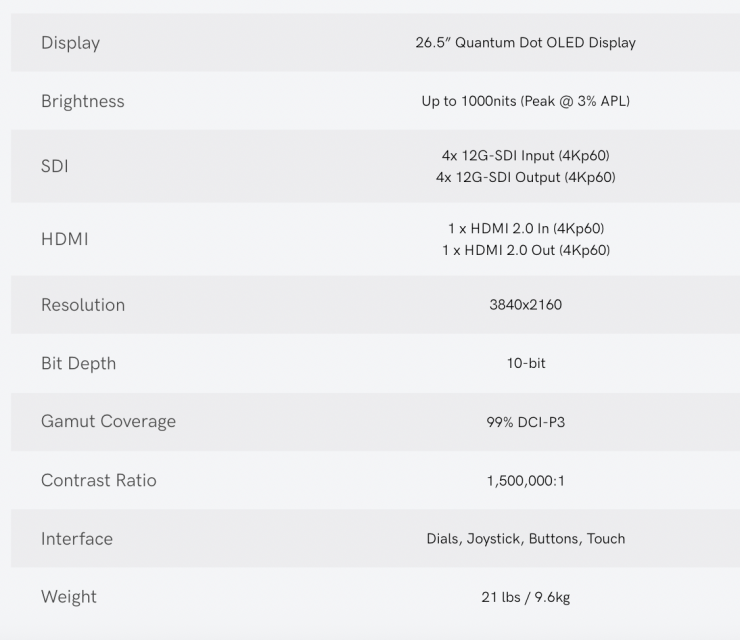The height and width of the screenshot is (640, 740).
Task: Click the 4x 12G-SDI Output line
Action: (x=525, y=177)
